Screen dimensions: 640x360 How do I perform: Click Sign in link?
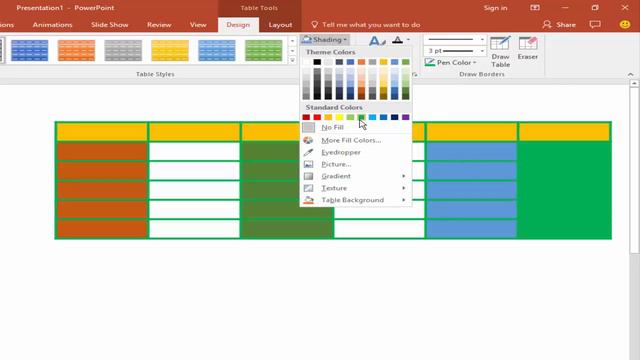pos(496,8)
